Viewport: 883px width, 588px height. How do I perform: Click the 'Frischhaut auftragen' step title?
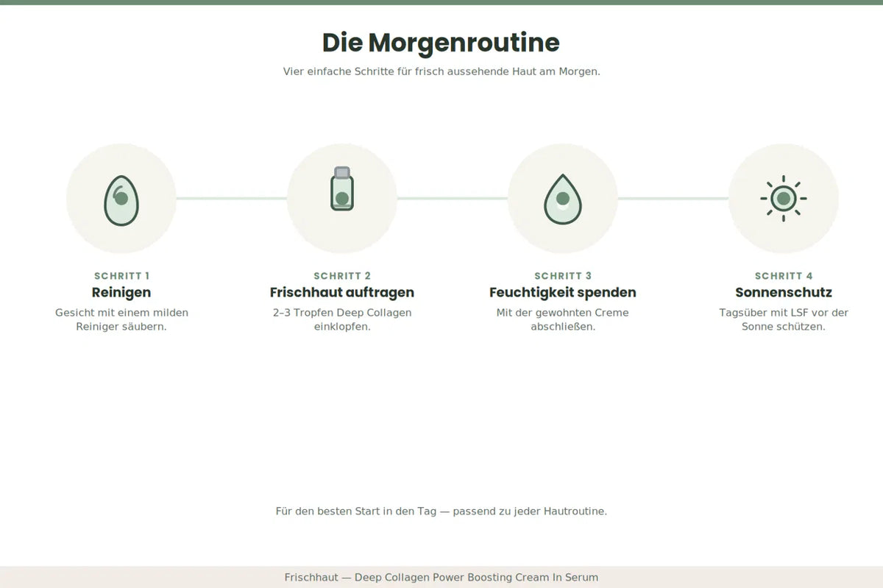point(342,292)
